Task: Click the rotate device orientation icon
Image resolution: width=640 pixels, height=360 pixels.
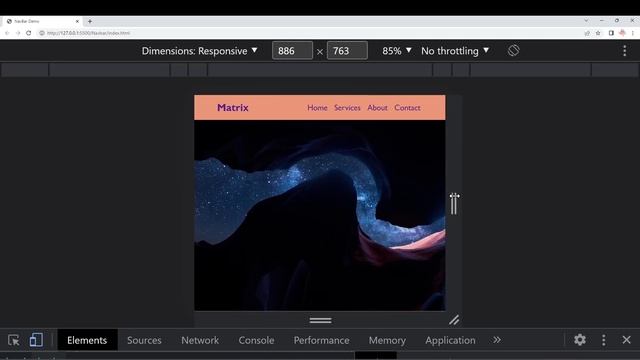Action: (x=513, y=51)
